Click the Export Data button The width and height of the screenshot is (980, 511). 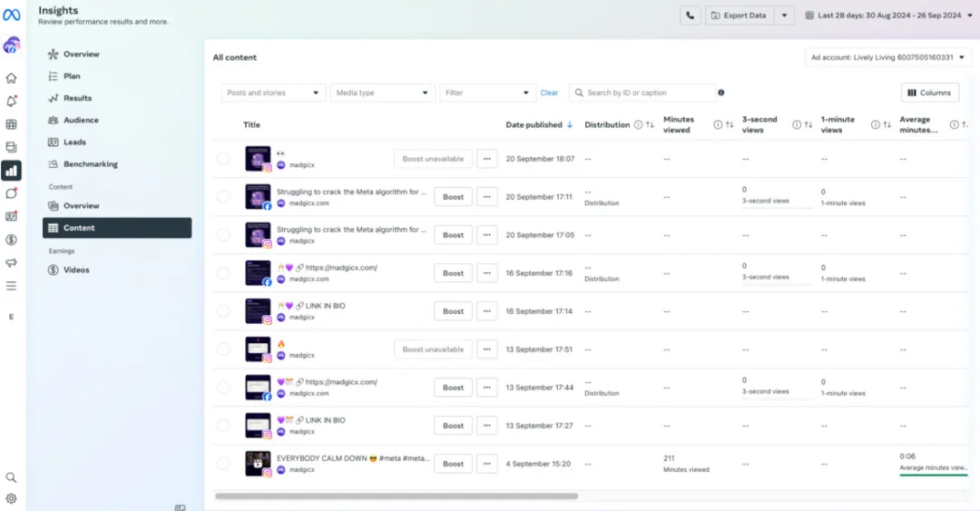coord(740,15)
